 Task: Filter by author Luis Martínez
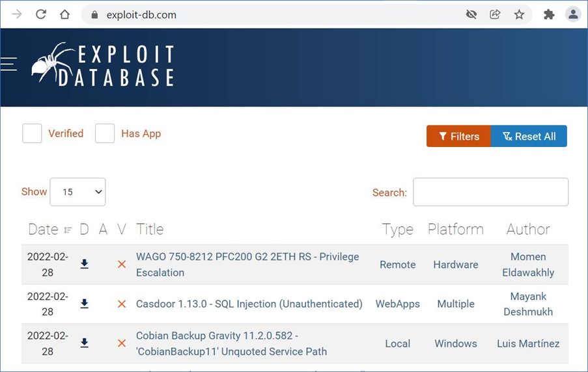pos(527,343)
